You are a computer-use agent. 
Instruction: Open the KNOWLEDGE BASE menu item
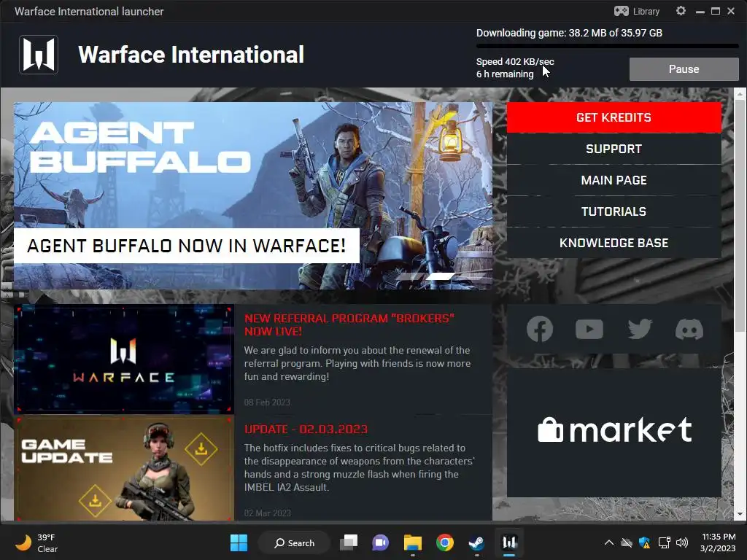pyautogui.click(x=614, y=243)
